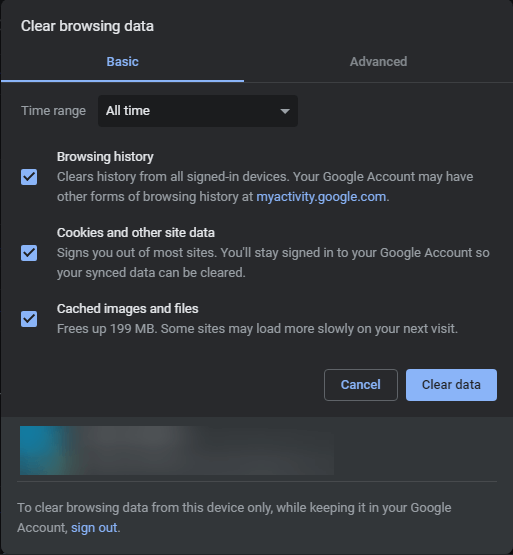Screen dimensions: 513x555
Task: Click the Cached images and files label
Action: pyautogui.click(x=127, y=309)
